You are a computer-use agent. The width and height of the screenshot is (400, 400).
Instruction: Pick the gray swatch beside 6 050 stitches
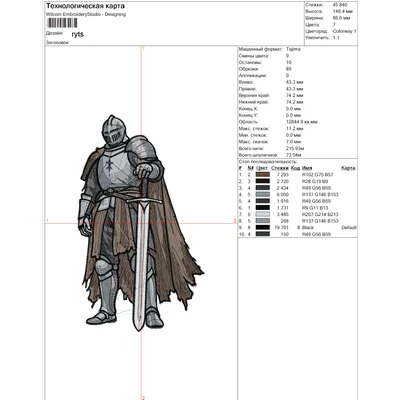click(x=263, y=194)
